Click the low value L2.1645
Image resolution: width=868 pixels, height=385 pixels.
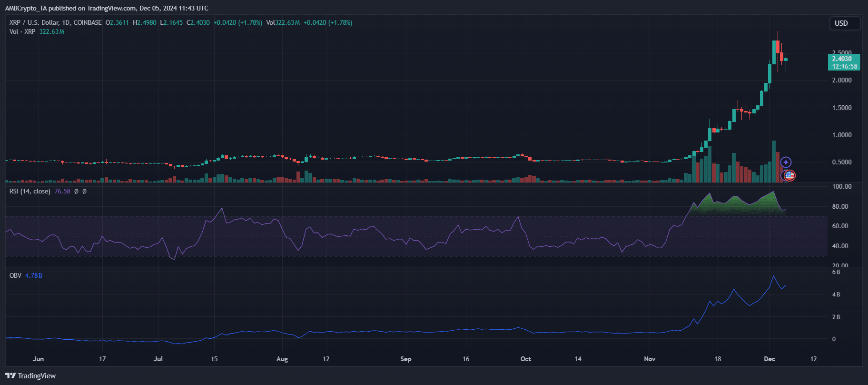171,22
